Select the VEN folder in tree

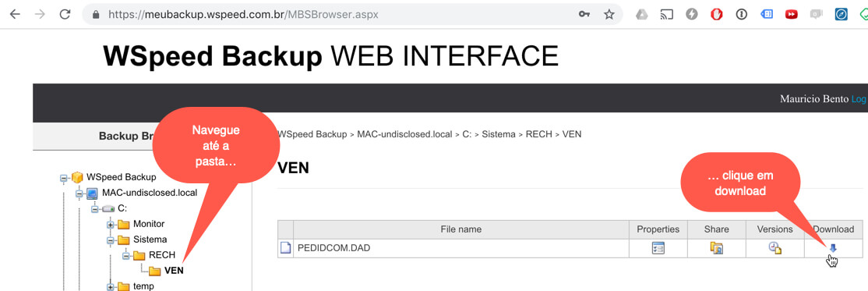(174, 271)
